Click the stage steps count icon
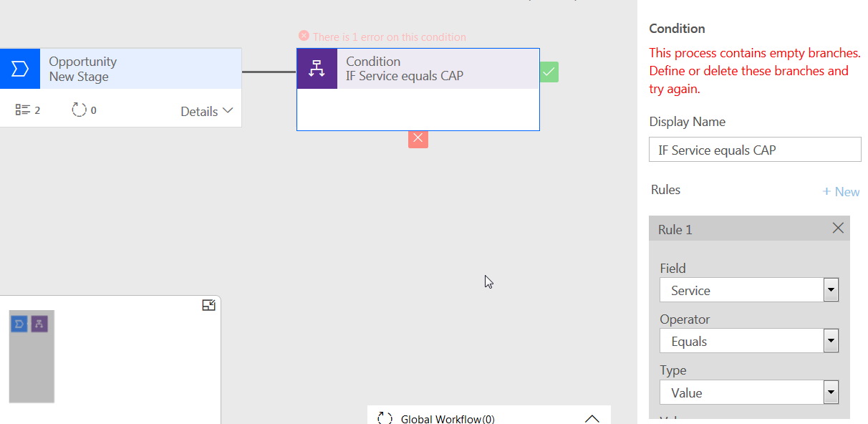The height and width of the screenshot is (424, 868). [23, 110]
